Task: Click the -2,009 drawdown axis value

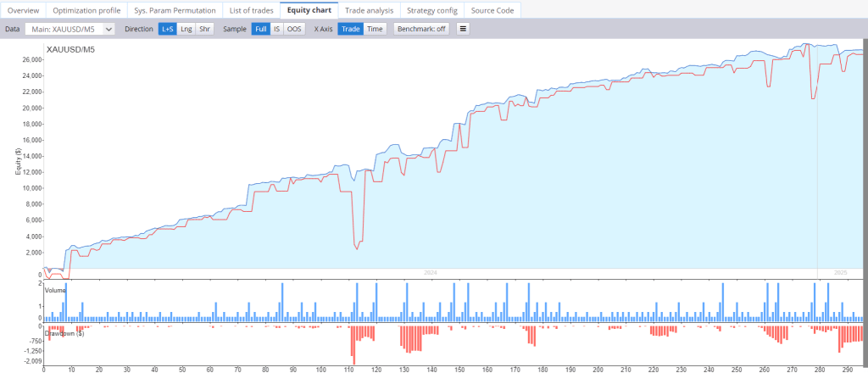Action: [x=32, y=361]
